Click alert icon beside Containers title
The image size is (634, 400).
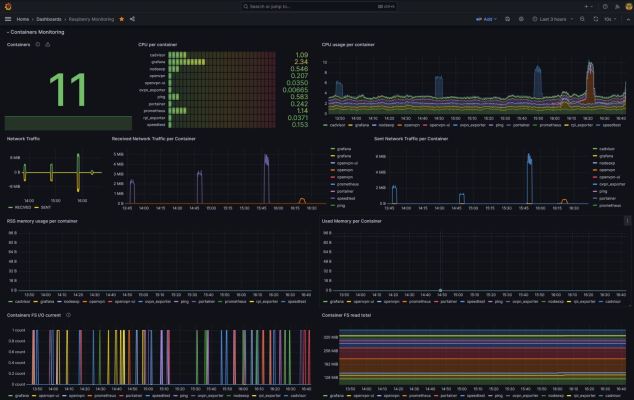tap(48, 44)
